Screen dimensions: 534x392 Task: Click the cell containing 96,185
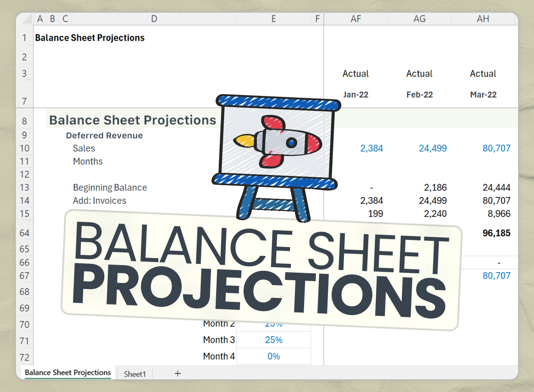(x=496, y=233)
